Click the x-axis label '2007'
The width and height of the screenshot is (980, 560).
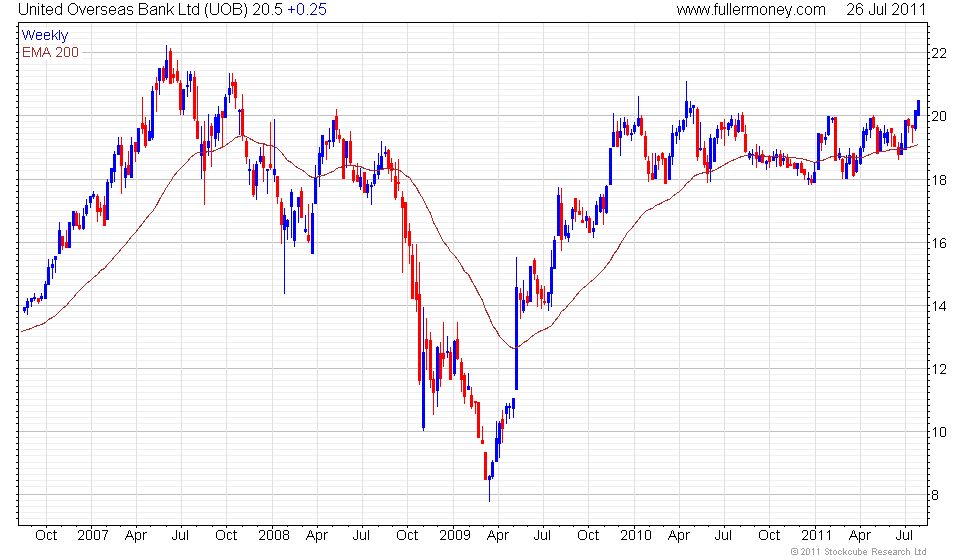92,536
